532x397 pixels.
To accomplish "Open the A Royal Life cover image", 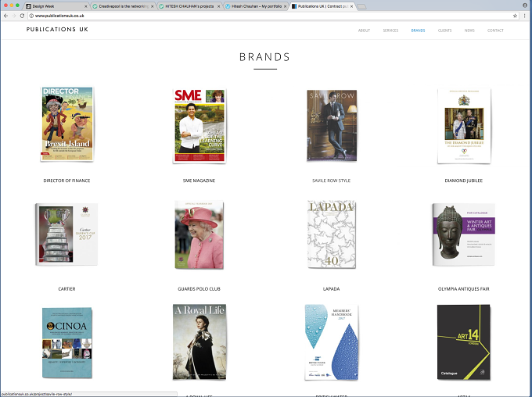I will tap(199, 342).
